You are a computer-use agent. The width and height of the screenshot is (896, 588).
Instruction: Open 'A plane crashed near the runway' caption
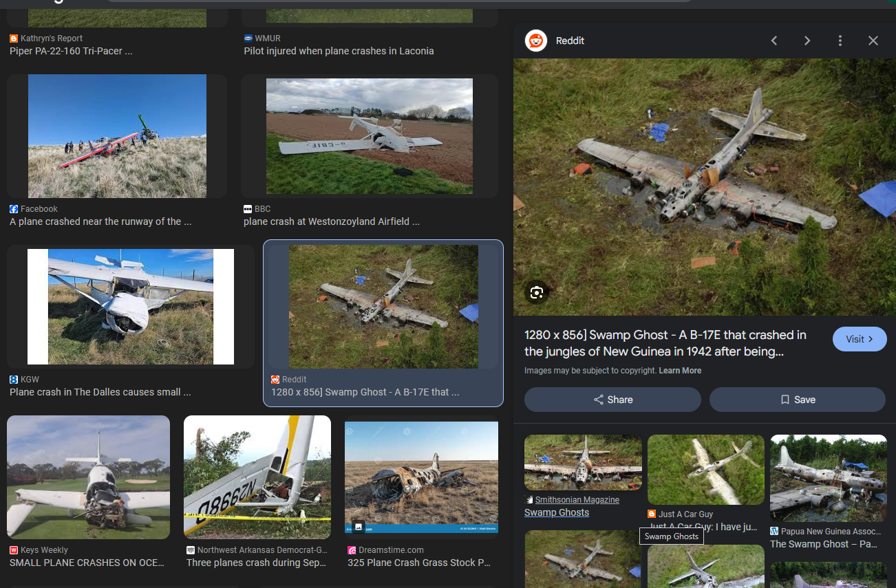pos(100,221)
